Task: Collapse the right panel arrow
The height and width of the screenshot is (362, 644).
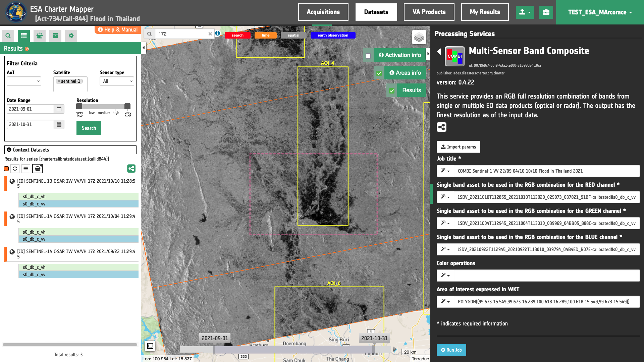Action: [x=428, y=54]
